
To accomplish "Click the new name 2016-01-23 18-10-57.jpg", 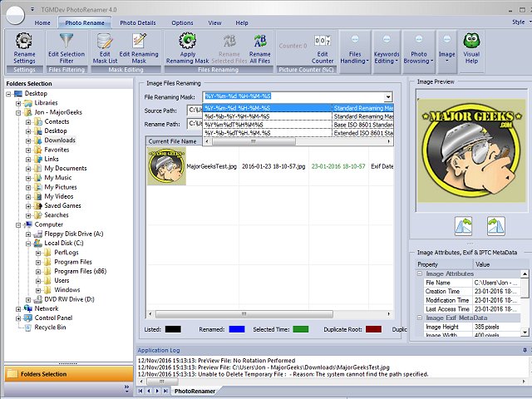I will [273, 166].
